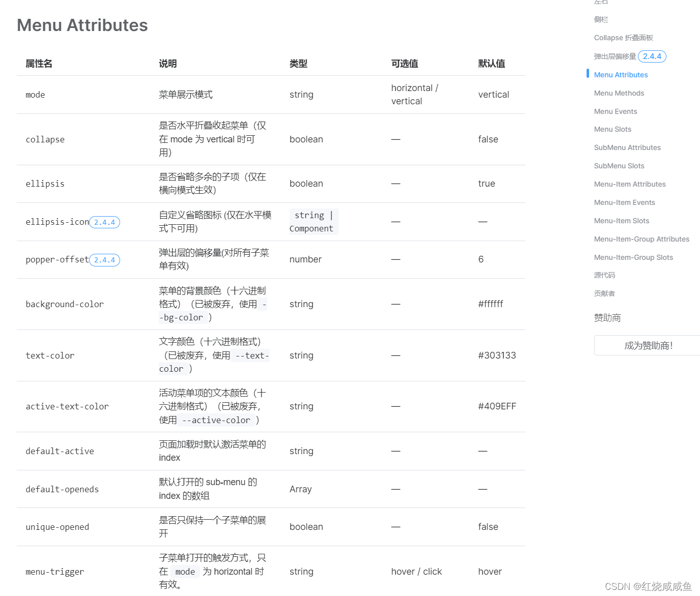Select the text-color attribute name

point(50,355)
